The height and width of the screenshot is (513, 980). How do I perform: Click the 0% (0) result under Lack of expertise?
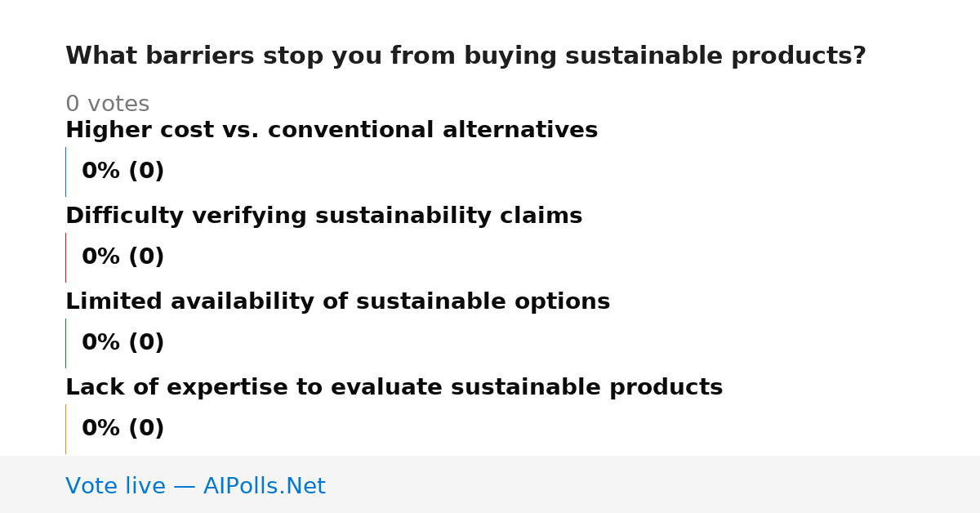[x=122, y=429]
